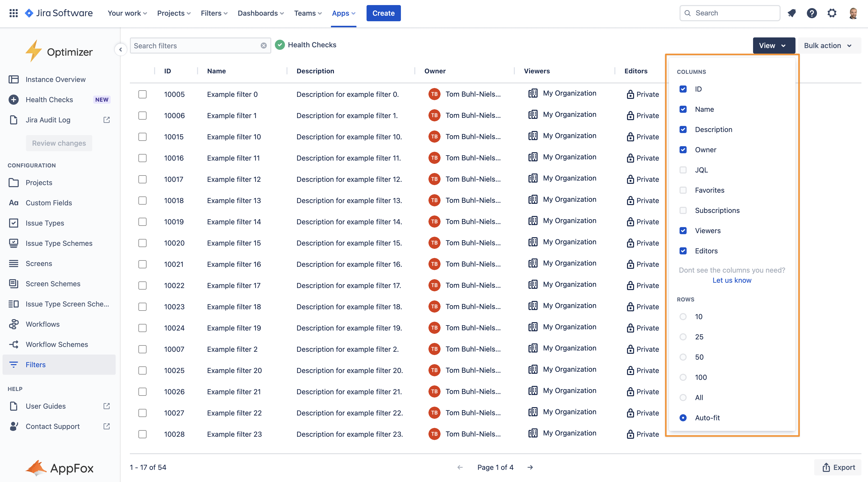Open the Projects top menu dropdown

click(x=174, y=13)
